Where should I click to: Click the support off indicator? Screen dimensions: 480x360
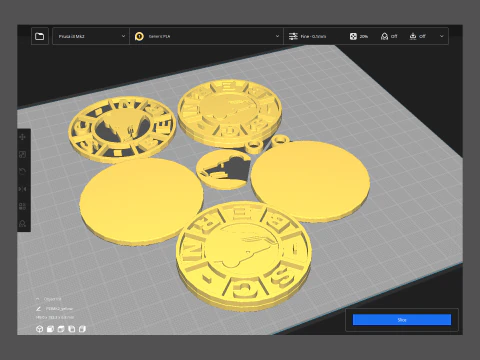click(389, 36)
